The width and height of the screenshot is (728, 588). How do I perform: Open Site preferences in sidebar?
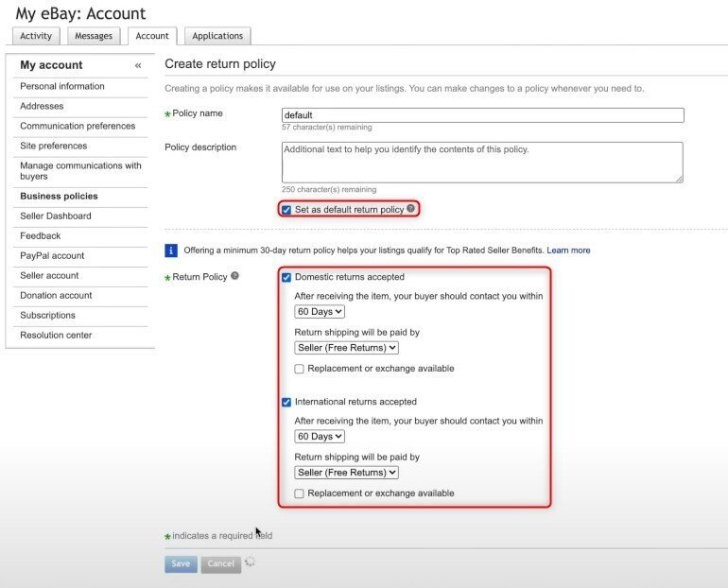point(53,147)
